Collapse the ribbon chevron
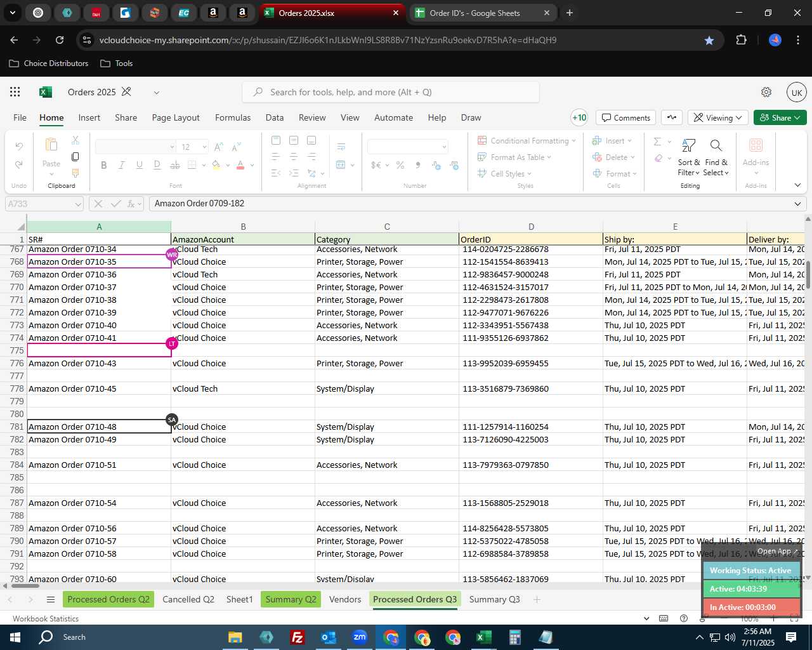 click(x=797, y=185)
